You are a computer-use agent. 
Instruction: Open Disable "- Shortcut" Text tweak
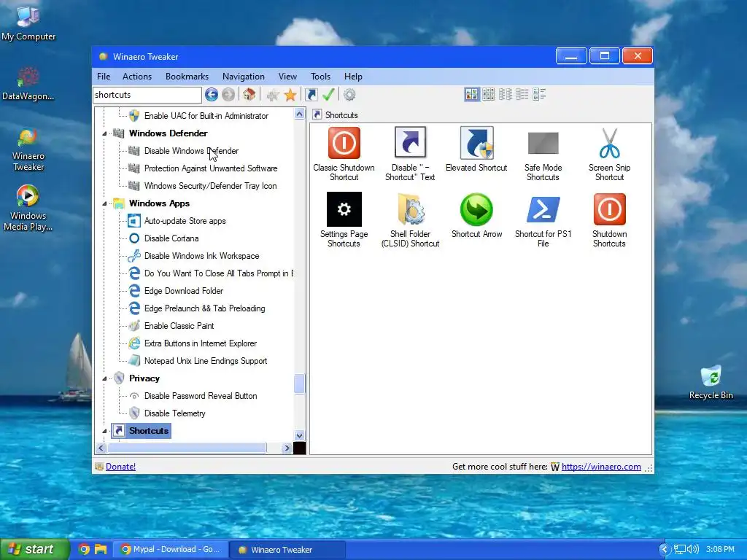pos(410,154)
